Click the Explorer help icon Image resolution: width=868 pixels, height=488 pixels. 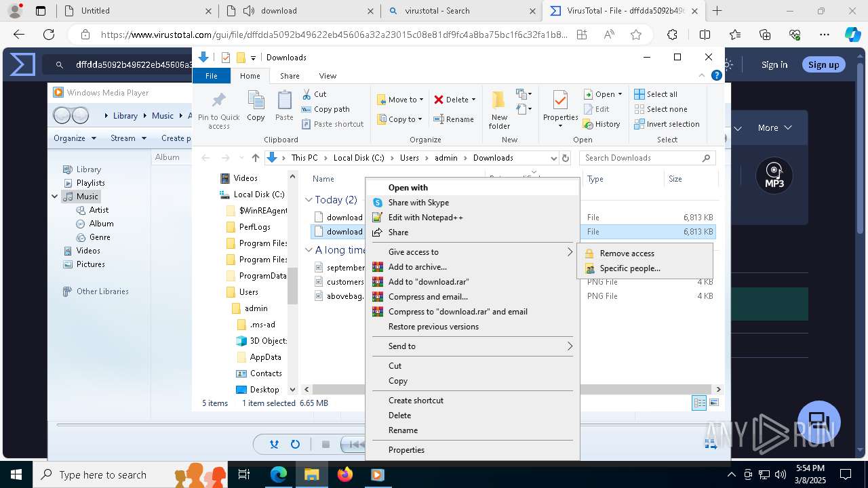click(x=716, y=75)
